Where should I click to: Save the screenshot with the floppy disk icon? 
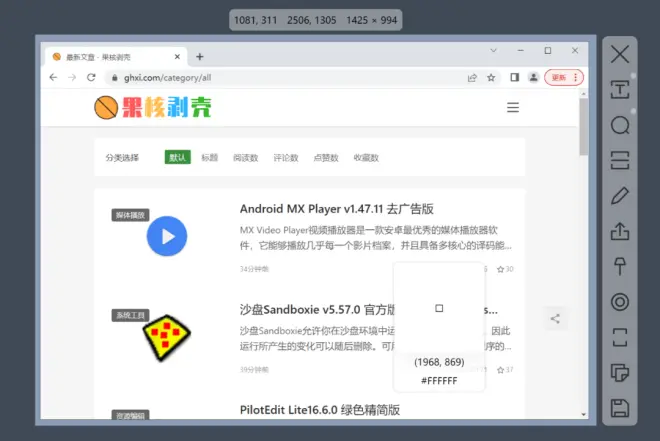tap(620, 408)
